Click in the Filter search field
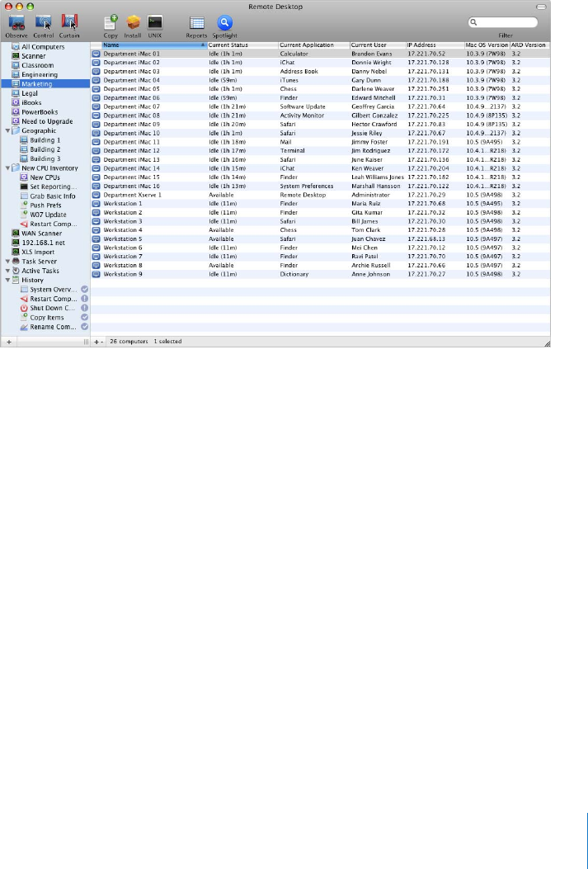 pos(503,23)
